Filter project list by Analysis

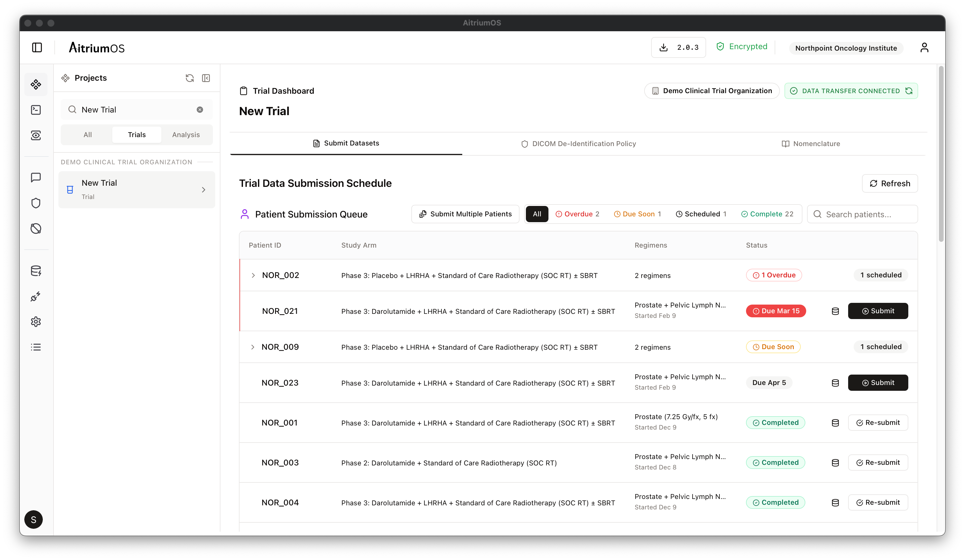(186, 135)
